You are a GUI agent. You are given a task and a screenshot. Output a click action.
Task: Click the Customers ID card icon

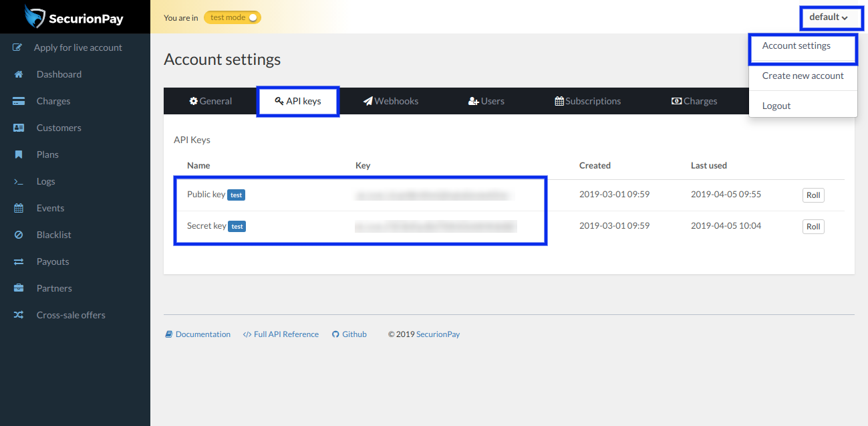19,128
